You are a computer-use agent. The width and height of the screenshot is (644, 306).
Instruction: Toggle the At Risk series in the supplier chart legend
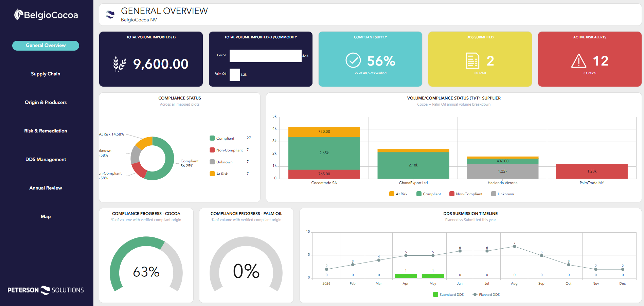398,194
